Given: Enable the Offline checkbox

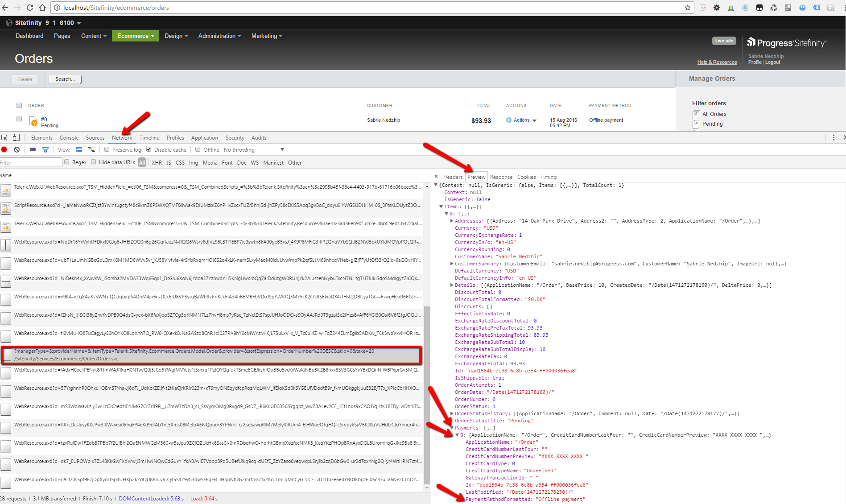Looking at the screenshot, I should click(x=198, y=149).
